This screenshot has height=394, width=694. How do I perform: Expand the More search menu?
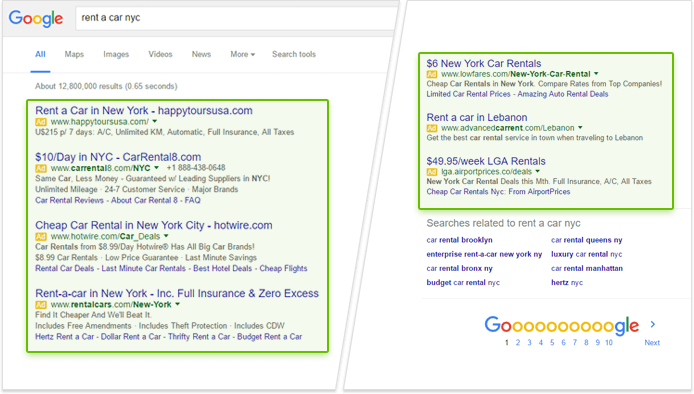(x=243, y=54)
